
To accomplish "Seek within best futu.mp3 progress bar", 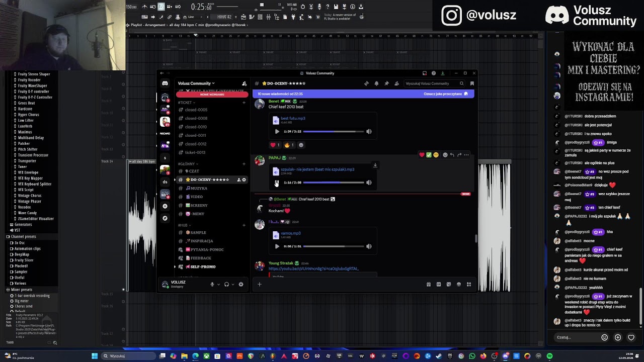I will tap(333, 132).
